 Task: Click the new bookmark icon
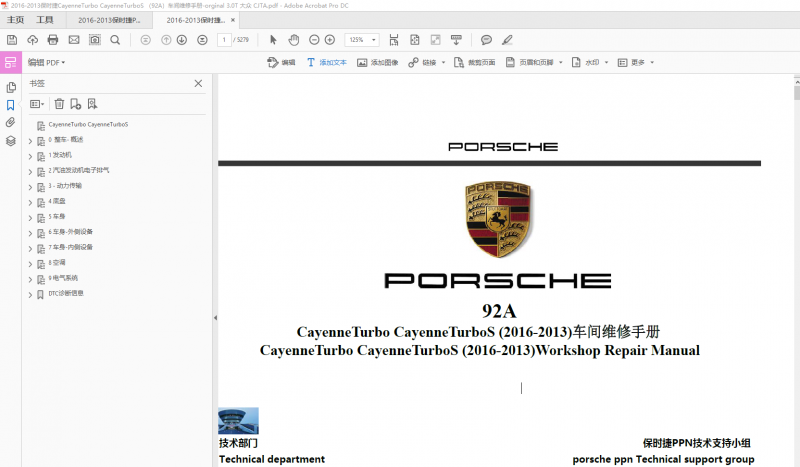click(76, 104)
